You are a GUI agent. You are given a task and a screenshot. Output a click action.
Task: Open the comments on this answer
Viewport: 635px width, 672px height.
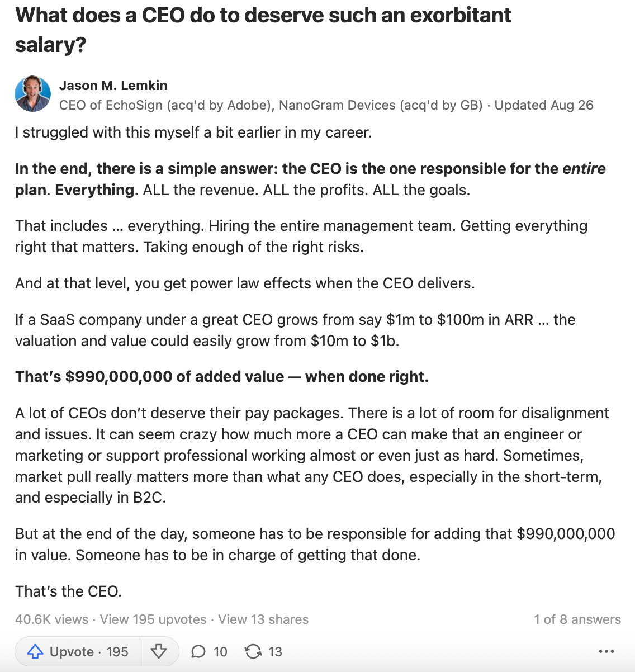208,651
